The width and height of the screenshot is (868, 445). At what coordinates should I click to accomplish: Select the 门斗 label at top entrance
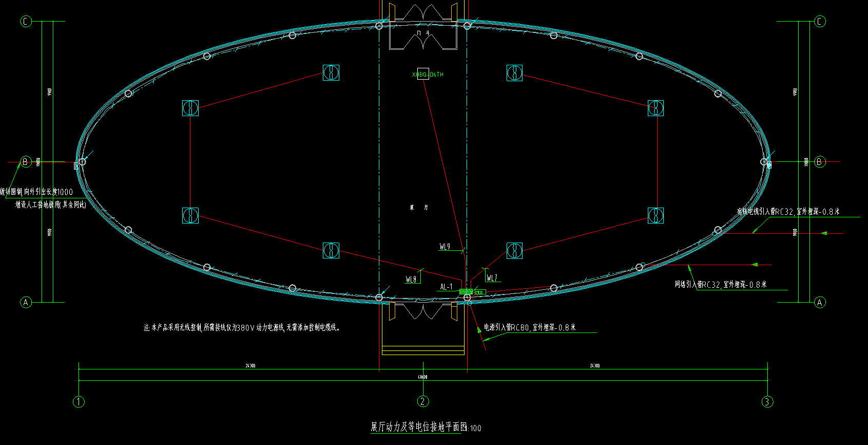423,33
